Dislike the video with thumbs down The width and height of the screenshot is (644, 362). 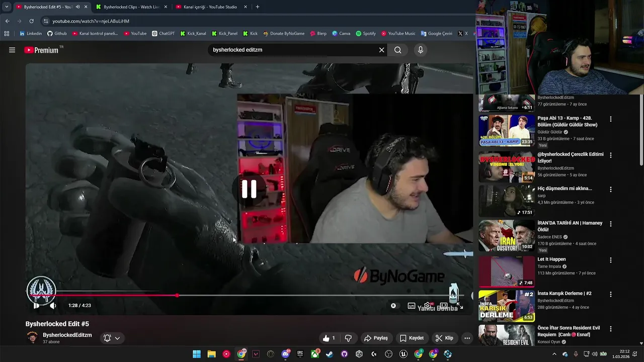[348, 338]
